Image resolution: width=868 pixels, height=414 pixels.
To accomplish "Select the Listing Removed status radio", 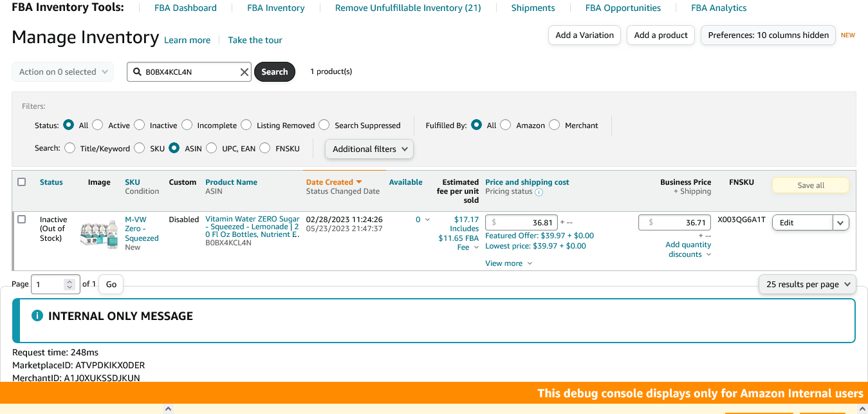I will (246, 125).
